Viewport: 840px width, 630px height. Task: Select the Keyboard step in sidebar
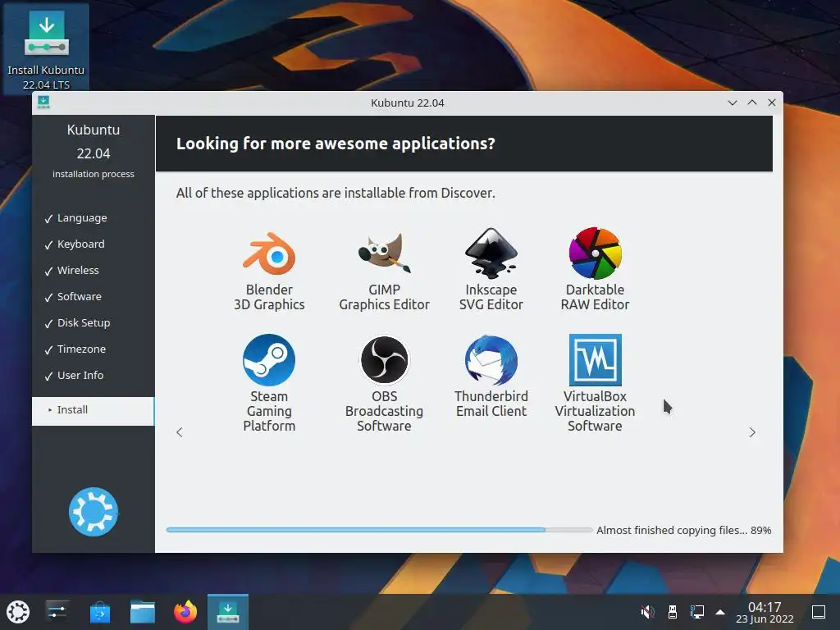[x=81, y=244]
